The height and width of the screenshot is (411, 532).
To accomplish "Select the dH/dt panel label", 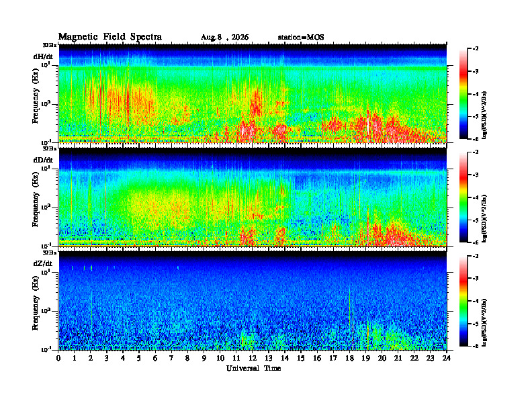I will coord(43,56).
